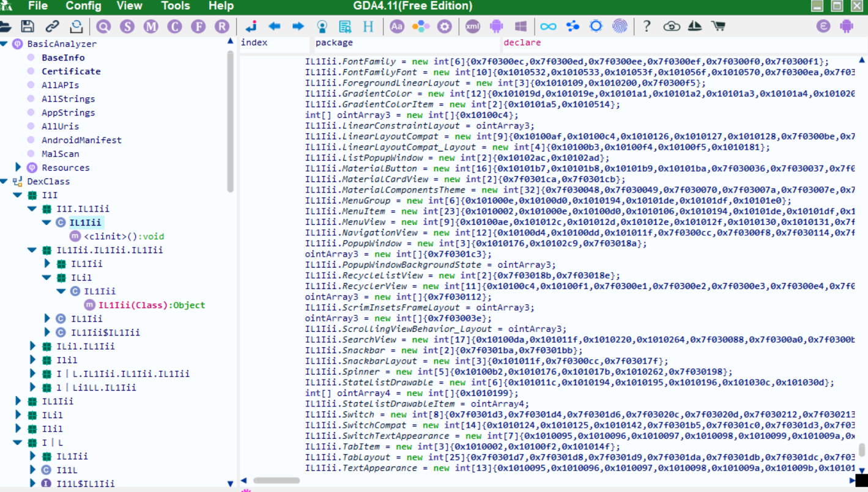Click the purple S circle icon
868x492 pixels.
pyautogui.click(x=127, y=26)
